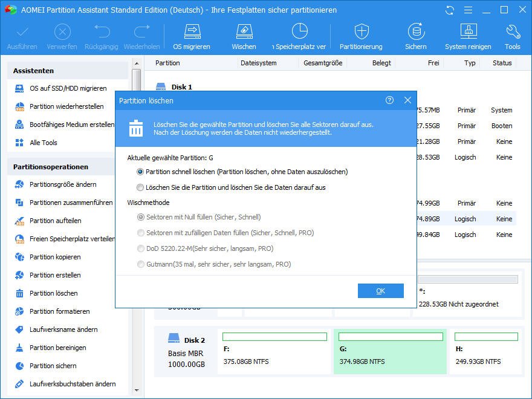Click the Ausführen checkmark icon
532x399 pixels.
point(22,33)
